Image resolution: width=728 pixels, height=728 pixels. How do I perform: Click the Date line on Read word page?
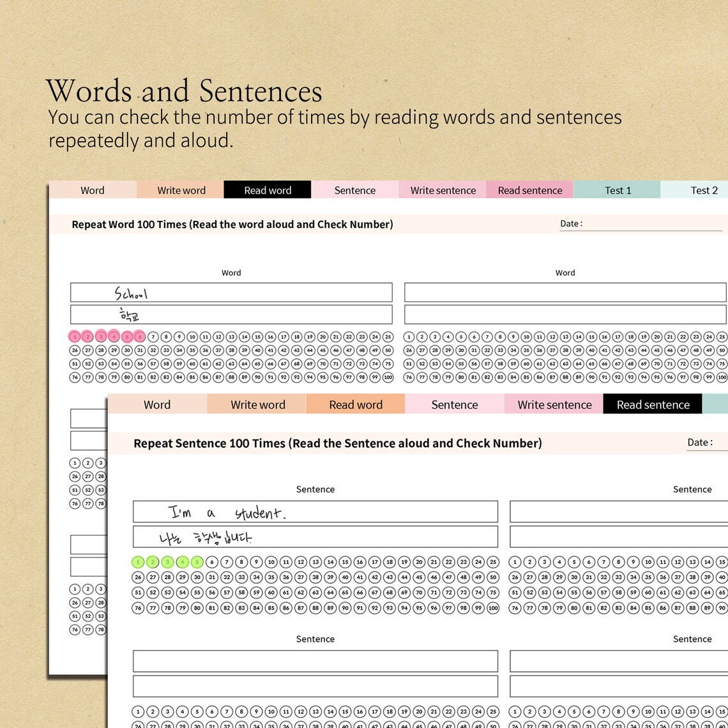[x=639, y=225]
